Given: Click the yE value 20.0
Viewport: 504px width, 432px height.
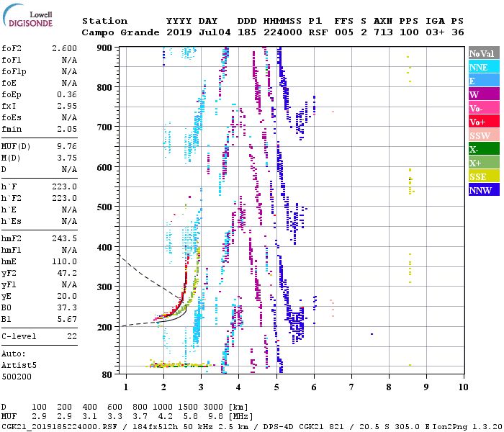Looking at the screenshot, I should pyautogui.click(x=67, y=296).
